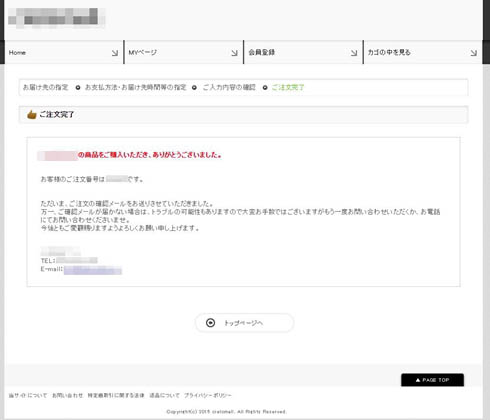
Task: Open the 送品について footer link
Action: coord(164,395)
